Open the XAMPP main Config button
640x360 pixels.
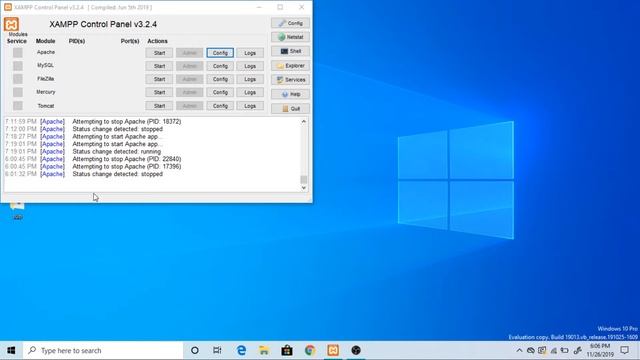[x=290, y=23]
